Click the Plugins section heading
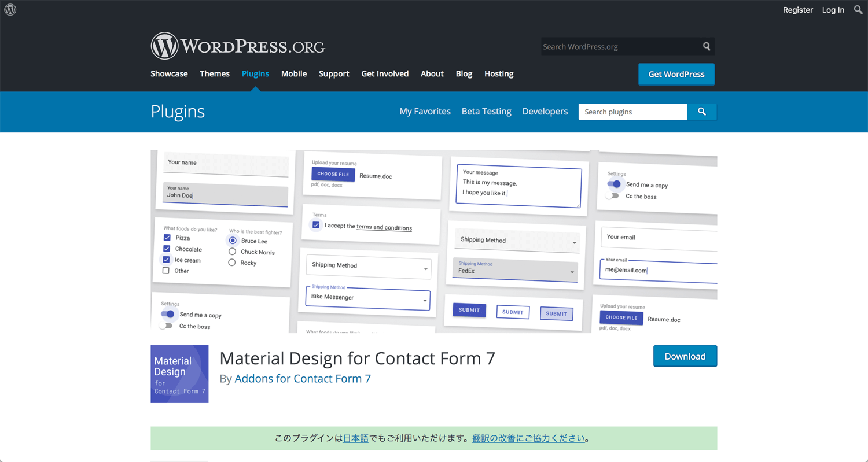The width and height of the screenshot is (868, 462). (178, 111)
